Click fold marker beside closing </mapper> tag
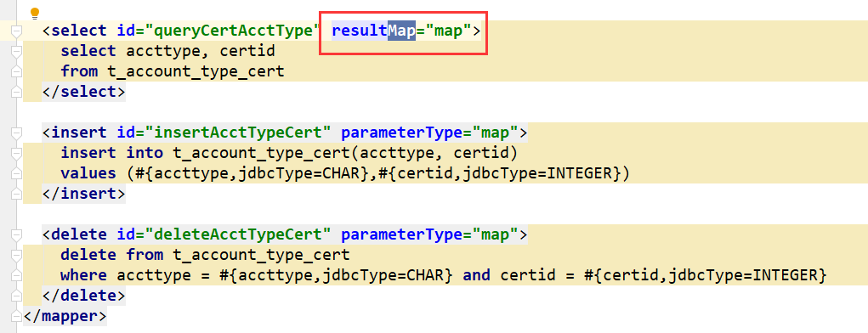Viewport: 868px width, 333px height. point(16,316)
